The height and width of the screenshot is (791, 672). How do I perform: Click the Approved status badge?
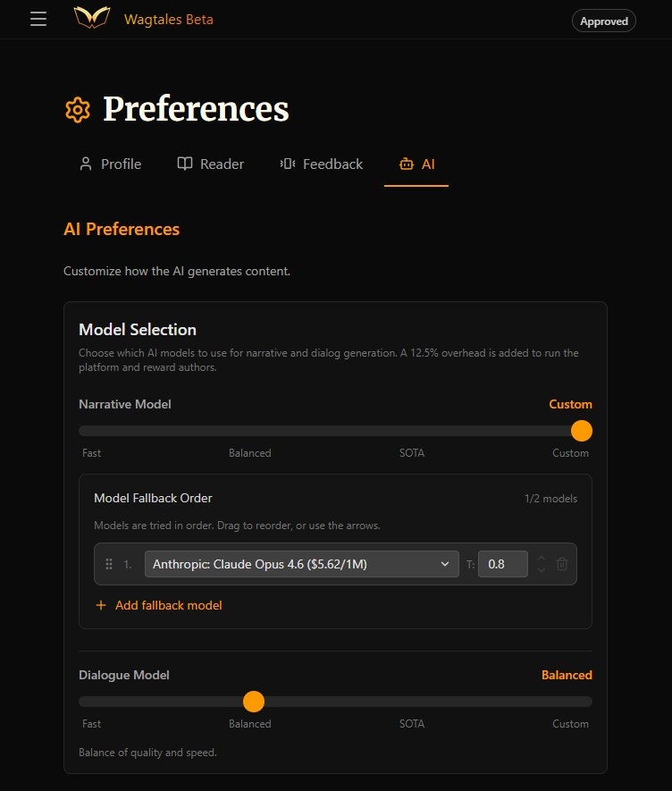pyautogui.click(x=603, y=21)
